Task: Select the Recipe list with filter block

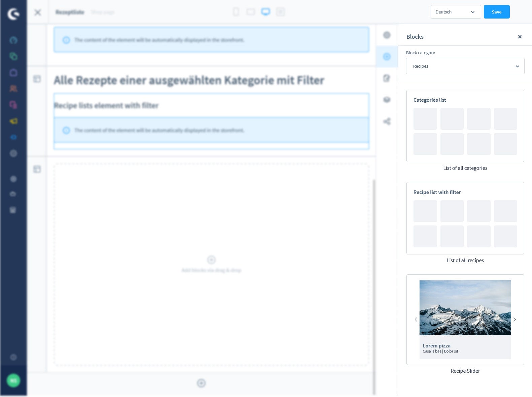Action: [465, 218]
